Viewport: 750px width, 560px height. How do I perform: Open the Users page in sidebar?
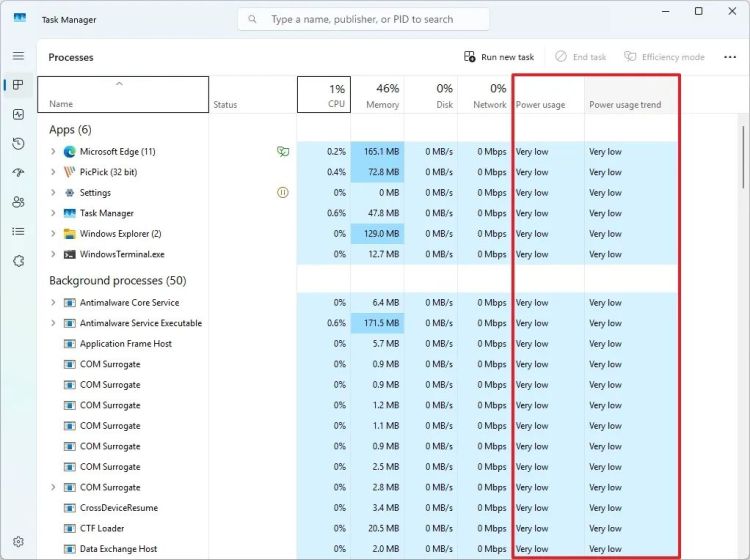[x=18, y=202]
